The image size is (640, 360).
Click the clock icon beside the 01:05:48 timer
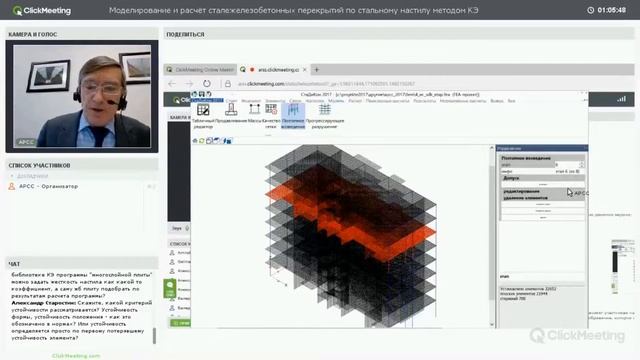590,10
